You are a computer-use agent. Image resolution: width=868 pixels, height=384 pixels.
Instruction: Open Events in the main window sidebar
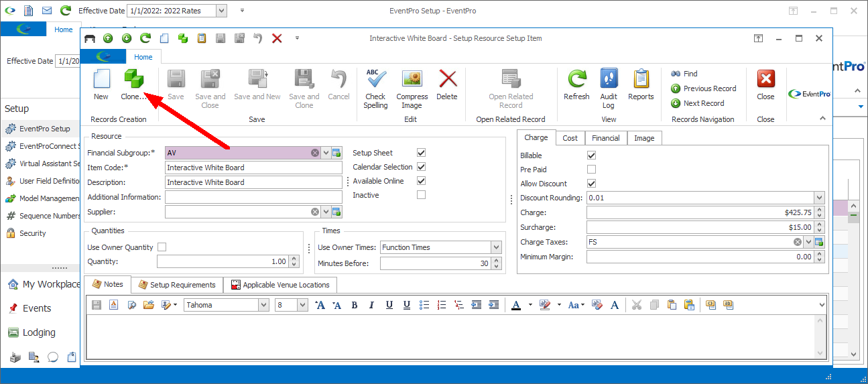click(x=37, y=308)
